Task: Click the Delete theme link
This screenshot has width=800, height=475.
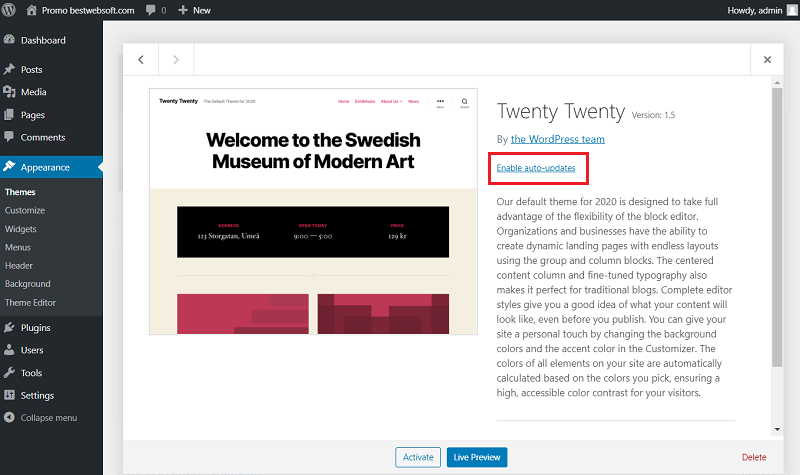Action: pyautogui.click(x=754, y=457)
